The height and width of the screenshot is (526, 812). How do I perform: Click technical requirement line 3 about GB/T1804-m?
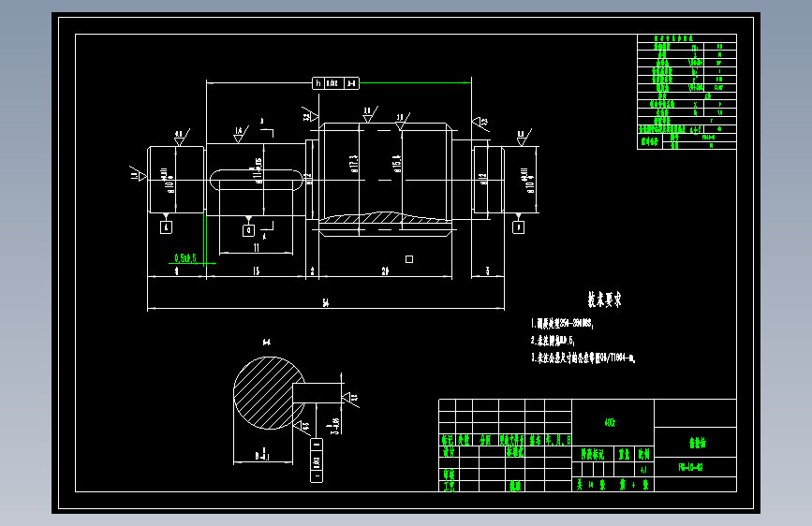click(x=583, y=358)
